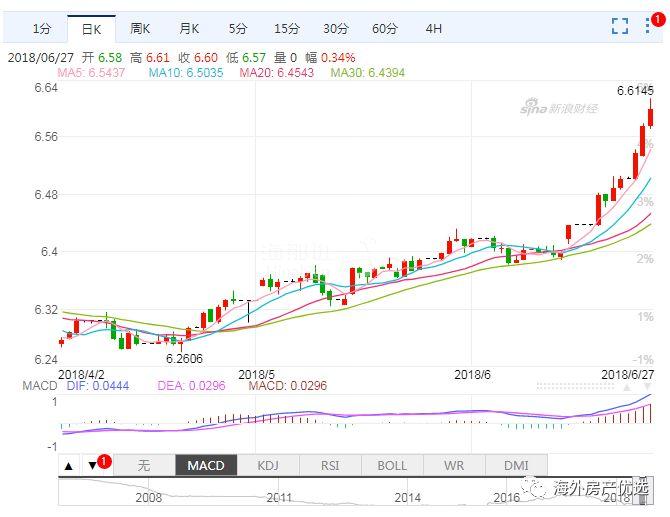Select the weekly K-line tab
This screenshot has height=517, width=670.
tap(140, 28)
